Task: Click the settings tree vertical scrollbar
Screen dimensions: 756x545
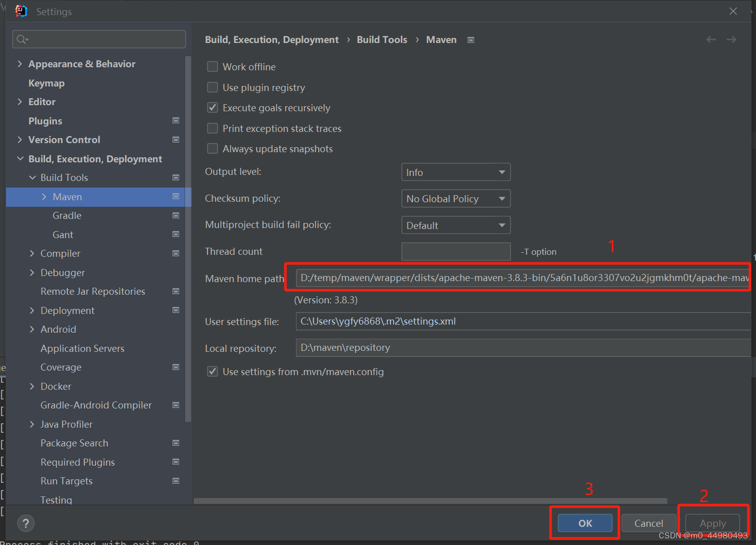Action: coord(188,239)
